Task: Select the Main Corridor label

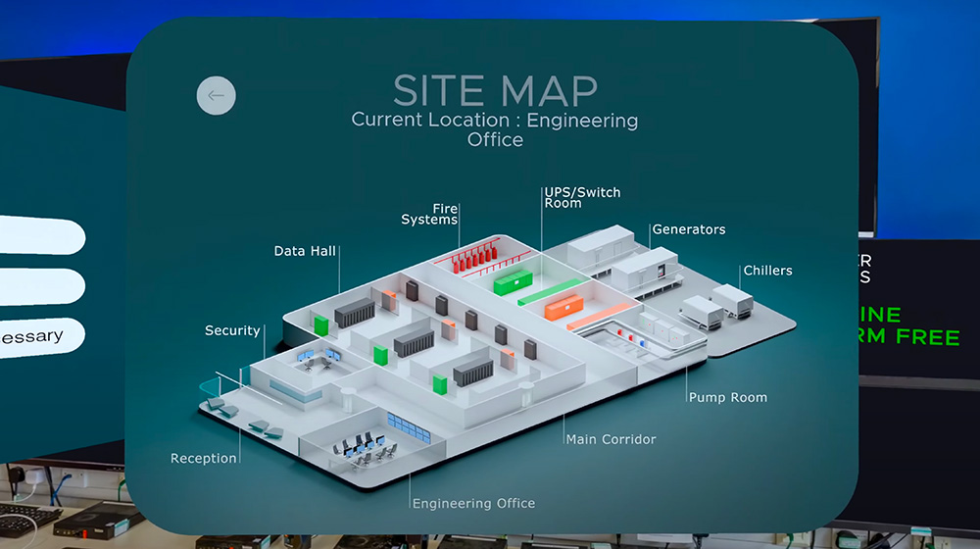Action: (x=612, y=439)
